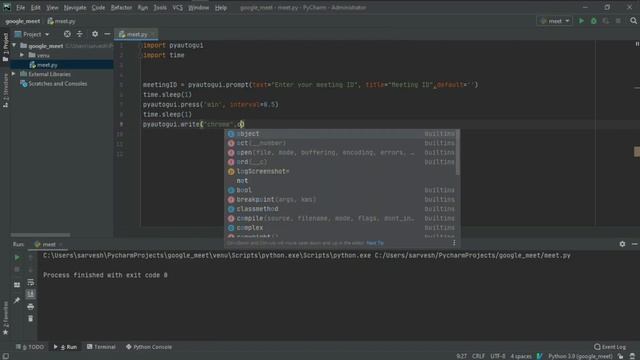Screen dimensions: 640x360
Task: Select meet.py in the project tree
Action: click(x=47, y=65)
